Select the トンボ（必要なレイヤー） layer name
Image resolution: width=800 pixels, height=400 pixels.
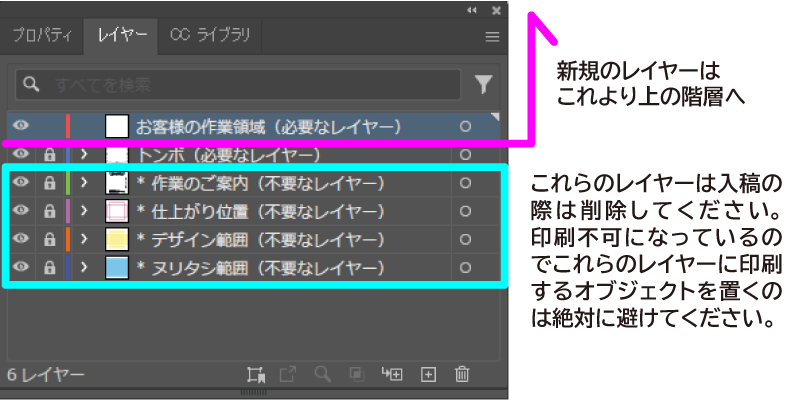pos(230,155)
